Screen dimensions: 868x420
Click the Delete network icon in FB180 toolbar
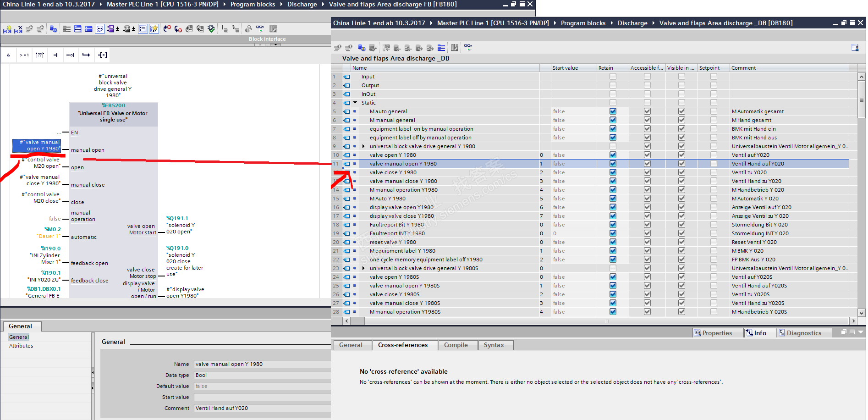coord(18,29)
